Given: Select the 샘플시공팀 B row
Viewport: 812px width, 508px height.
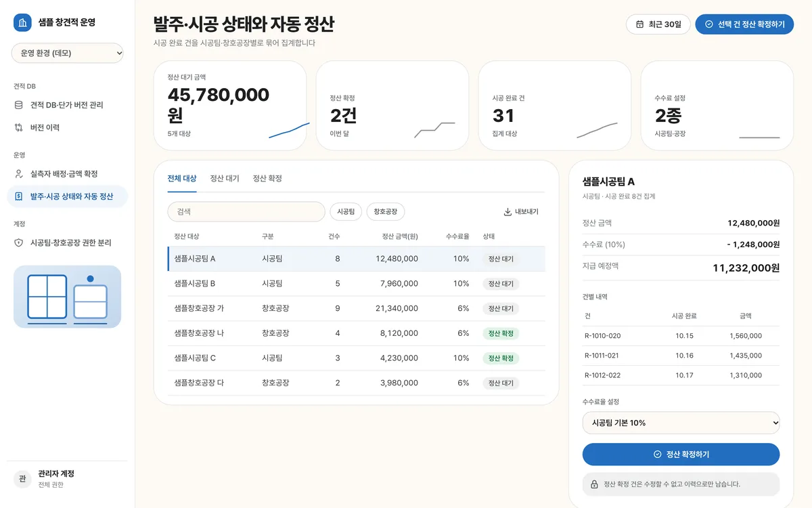Looking at the screenshot, I should point(356,284).
